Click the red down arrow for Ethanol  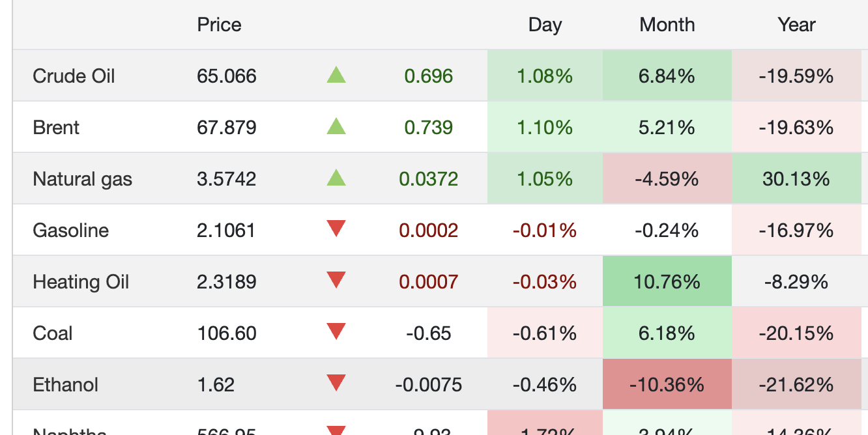pos(336,383)
